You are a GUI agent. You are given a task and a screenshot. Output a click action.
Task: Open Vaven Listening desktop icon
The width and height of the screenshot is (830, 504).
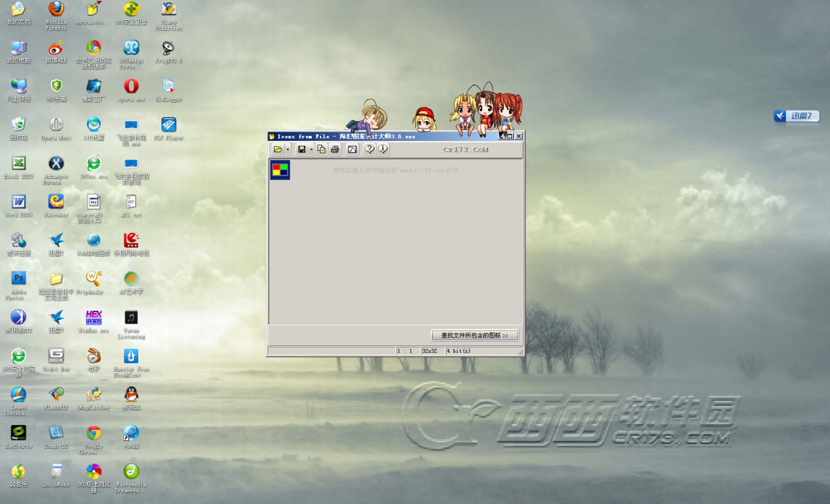click(x=131, y=324)
